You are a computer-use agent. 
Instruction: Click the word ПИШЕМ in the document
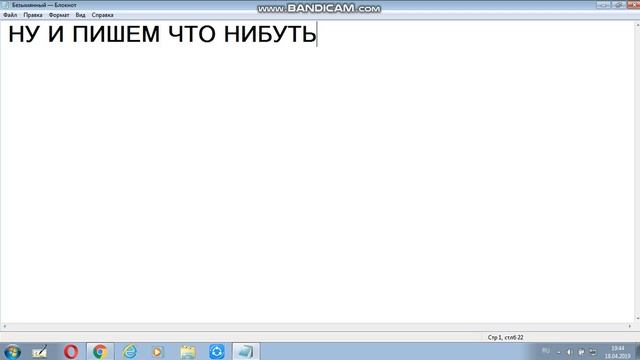click(x=116, y=34)
